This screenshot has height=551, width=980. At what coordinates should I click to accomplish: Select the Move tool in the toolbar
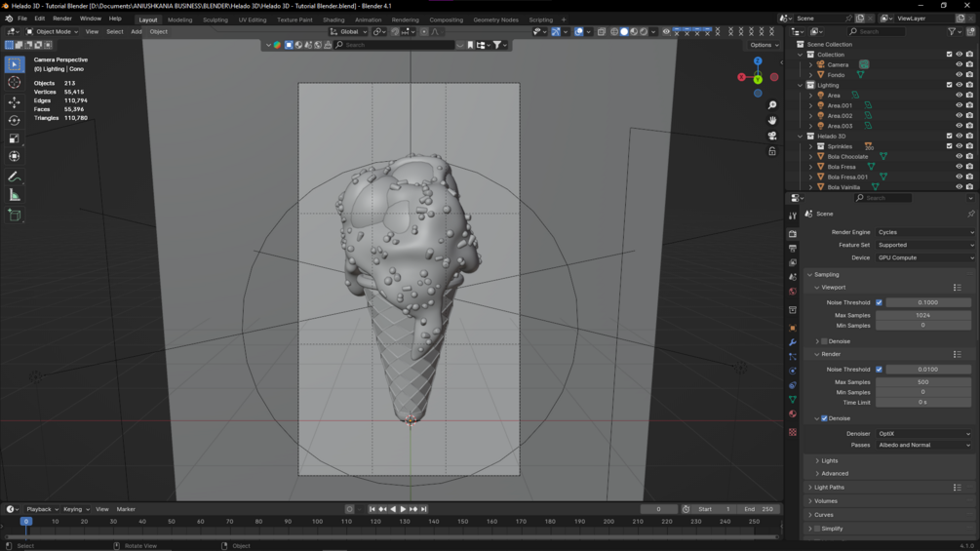click(15, 101)
